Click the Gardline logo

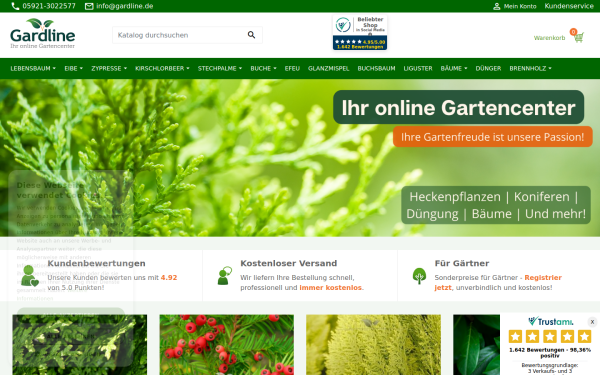(x=42, y=34)
